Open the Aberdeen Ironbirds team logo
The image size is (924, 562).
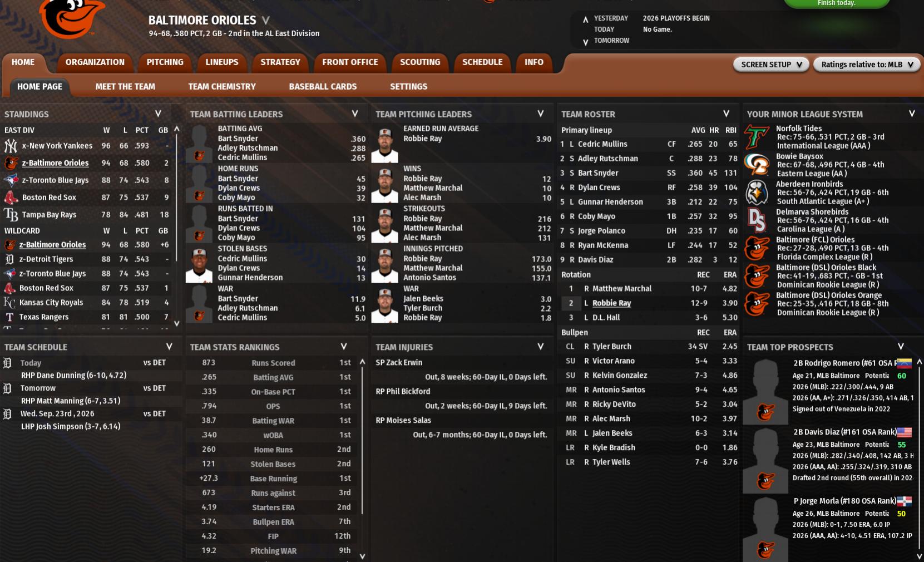pos(757,193)
